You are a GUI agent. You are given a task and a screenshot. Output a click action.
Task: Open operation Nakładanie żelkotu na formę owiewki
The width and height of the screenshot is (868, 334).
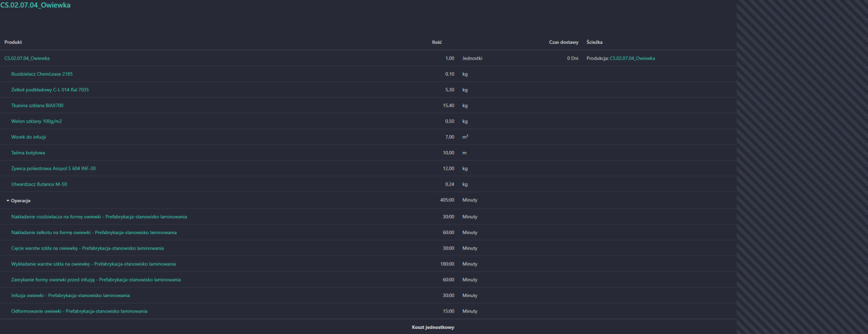coord(94,232)
